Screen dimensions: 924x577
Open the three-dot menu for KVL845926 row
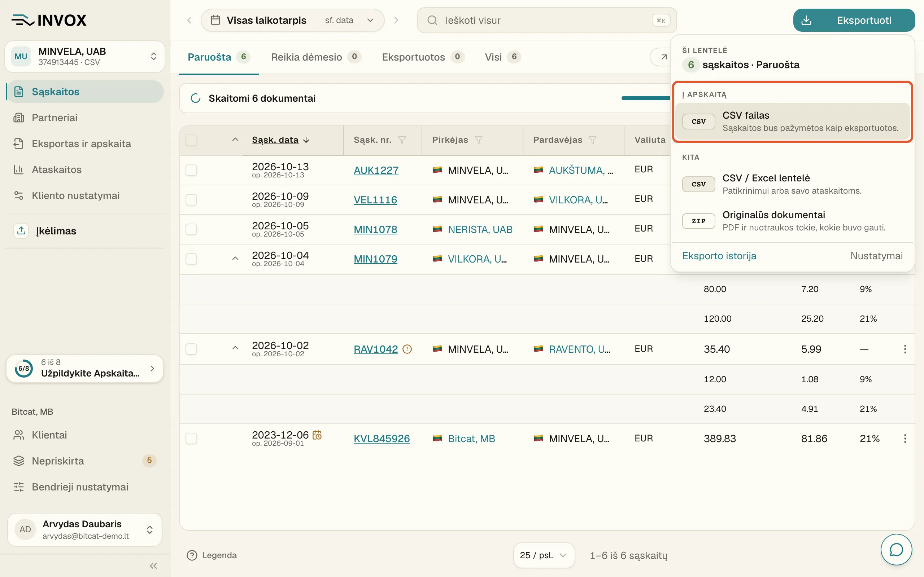click(x=905, y=439)
